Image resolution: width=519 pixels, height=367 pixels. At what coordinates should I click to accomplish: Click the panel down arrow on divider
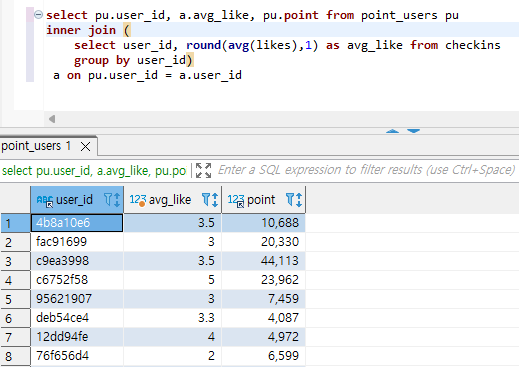point(413,131)
